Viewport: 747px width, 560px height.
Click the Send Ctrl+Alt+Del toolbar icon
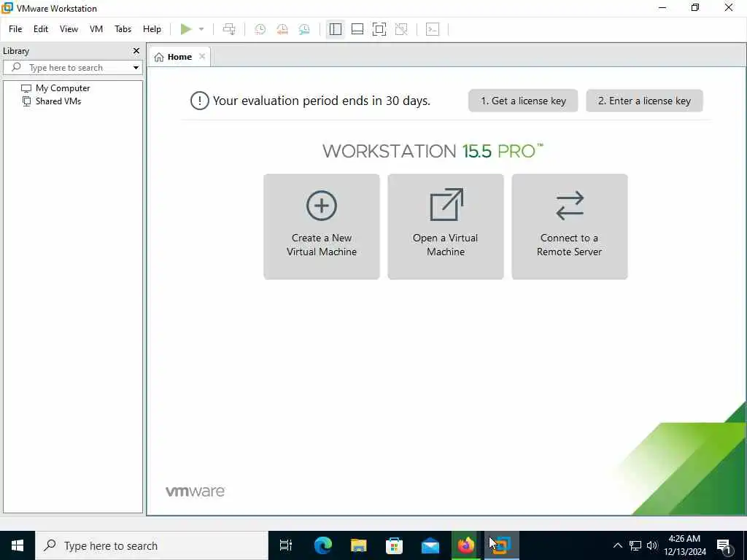(x=229, y=29)
